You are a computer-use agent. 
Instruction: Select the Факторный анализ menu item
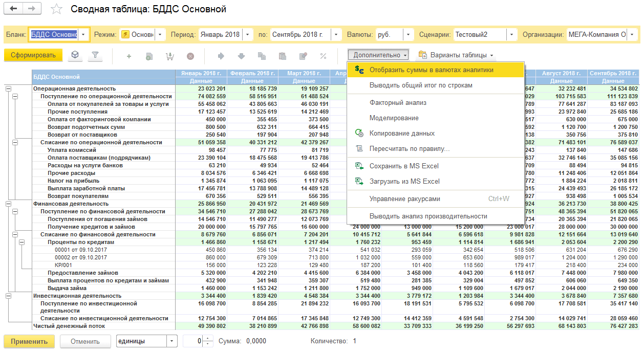point(398,102)
